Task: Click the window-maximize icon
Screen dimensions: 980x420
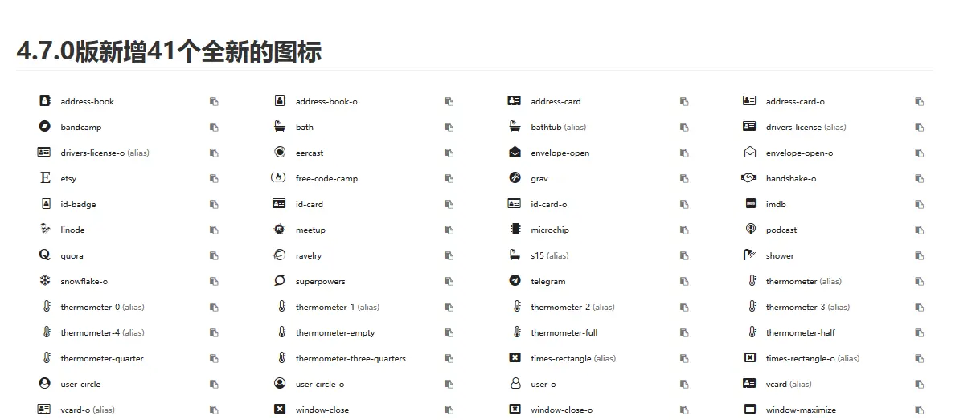Action: (750, 410)
